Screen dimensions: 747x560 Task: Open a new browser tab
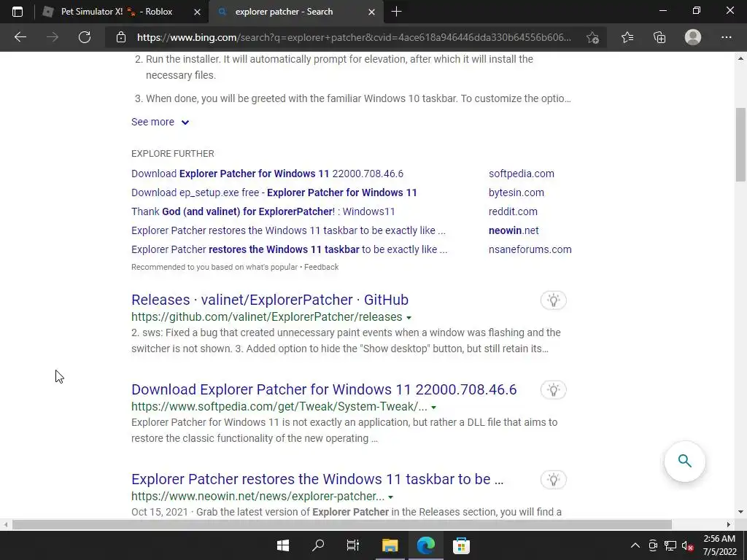[x=396, y=12]
